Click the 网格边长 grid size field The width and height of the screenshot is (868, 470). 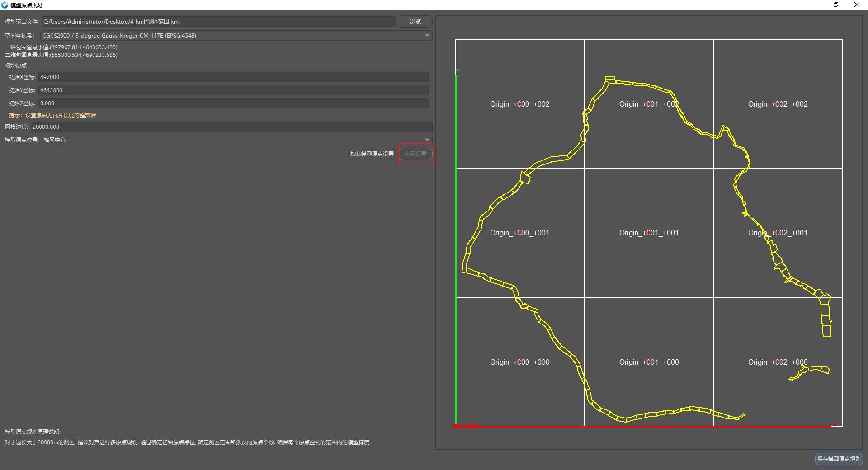[231, 127]
